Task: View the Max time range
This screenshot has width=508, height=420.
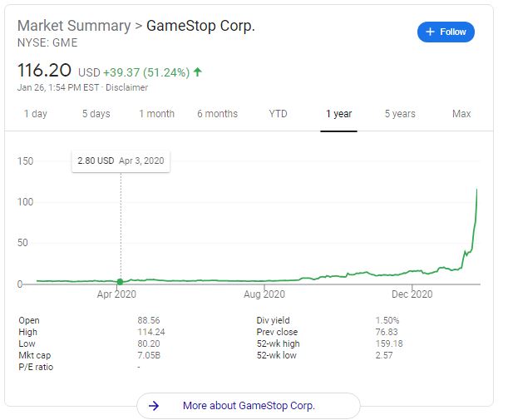Action: click(461, 114)
